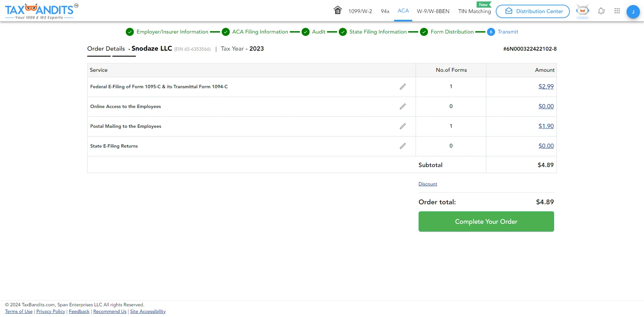Screen dimensions: 644x317
Task: Click the Complete Your Order button
Action: click(x=486, y=221)
